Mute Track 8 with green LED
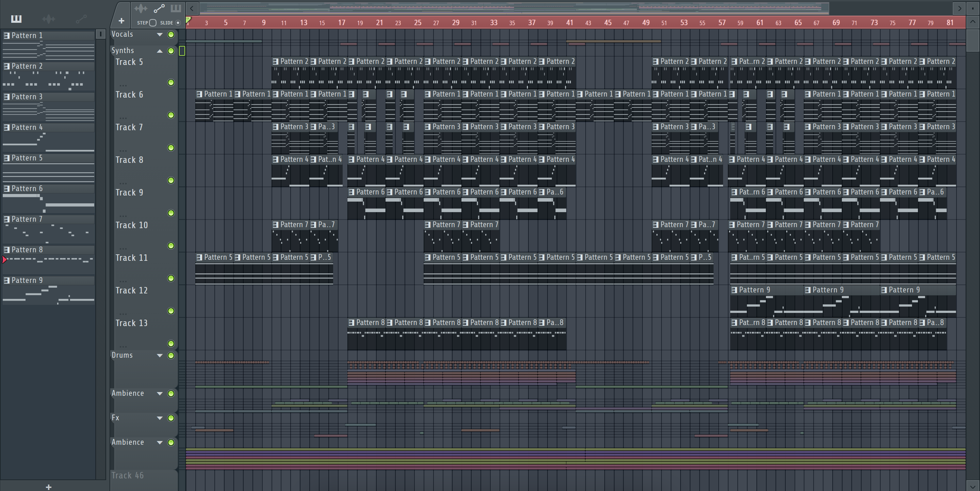 pyautogui.click(x=171, y=181)
